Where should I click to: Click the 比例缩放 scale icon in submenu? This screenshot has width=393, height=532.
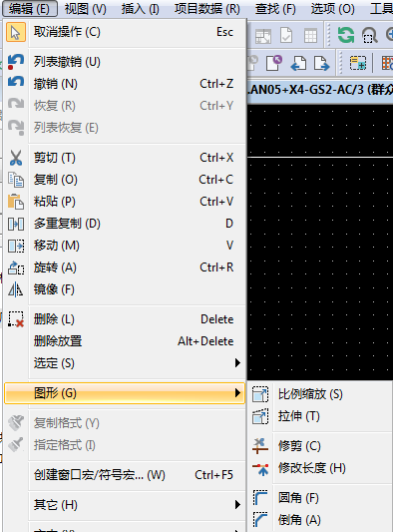(260, 394)
